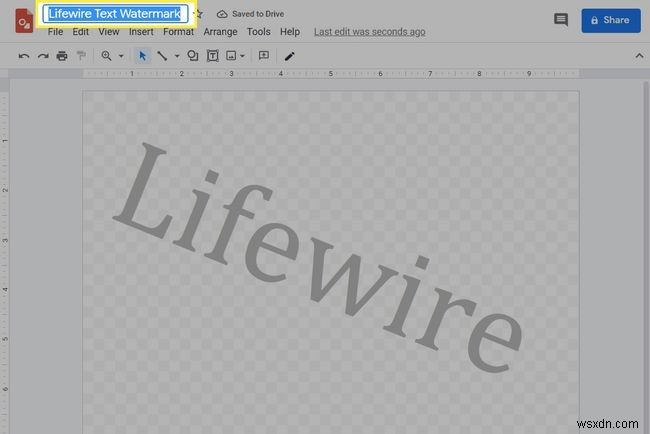Click the blue Share button
The image size is (650, 434).
611,20
